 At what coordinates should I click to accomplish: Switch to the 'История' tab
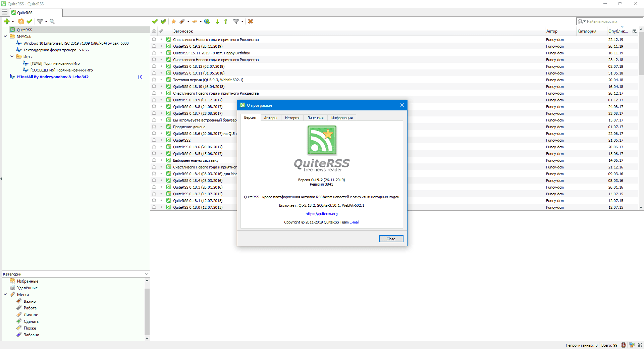(x=292, y=118)
